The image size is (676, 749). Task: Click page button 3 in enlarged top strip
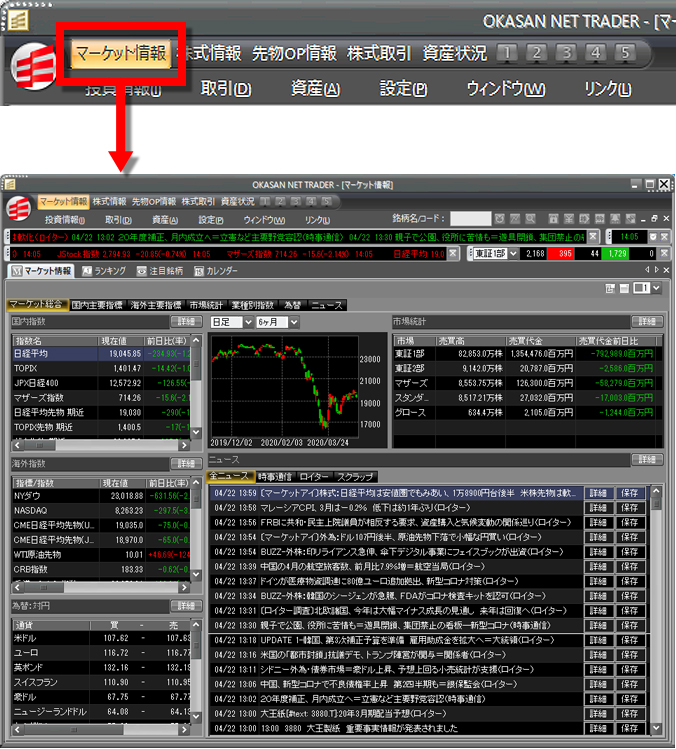click(566, 53)
